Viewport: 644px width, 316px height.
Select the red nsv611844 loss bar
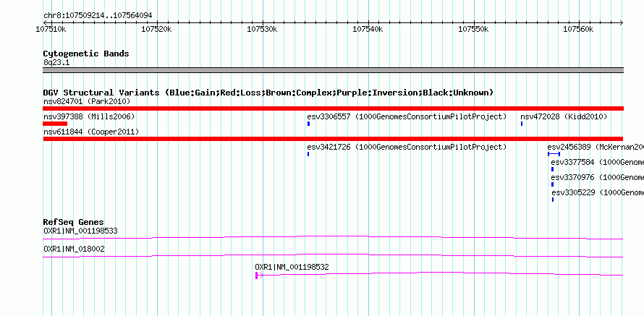coord(333,139)
